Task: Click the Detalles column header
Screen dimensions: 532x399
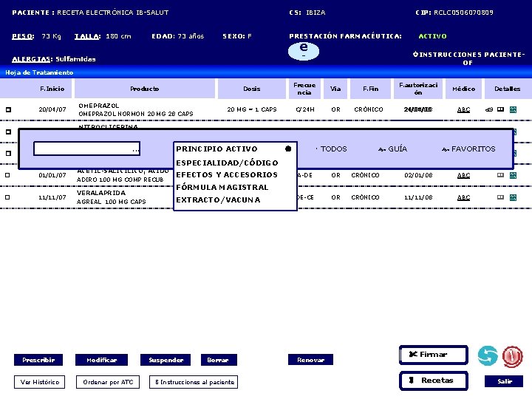Action: [x=507, y=89]
